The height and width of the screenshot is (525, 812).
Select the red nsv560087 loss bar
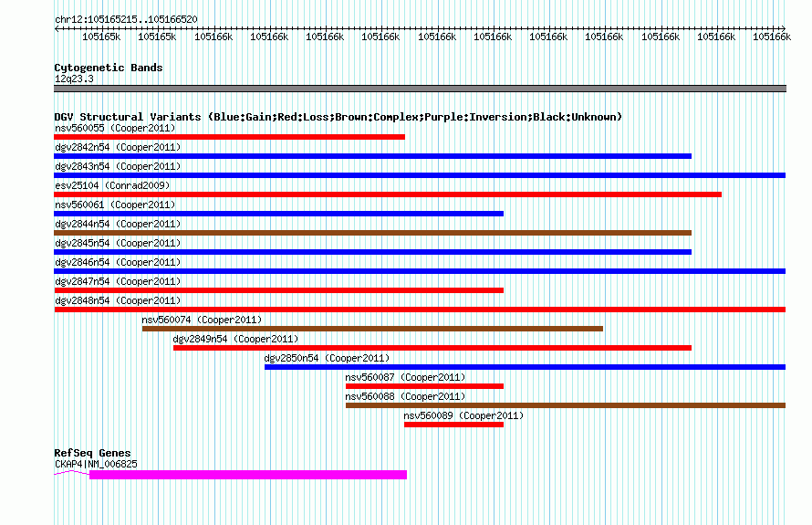click(424, 386)
